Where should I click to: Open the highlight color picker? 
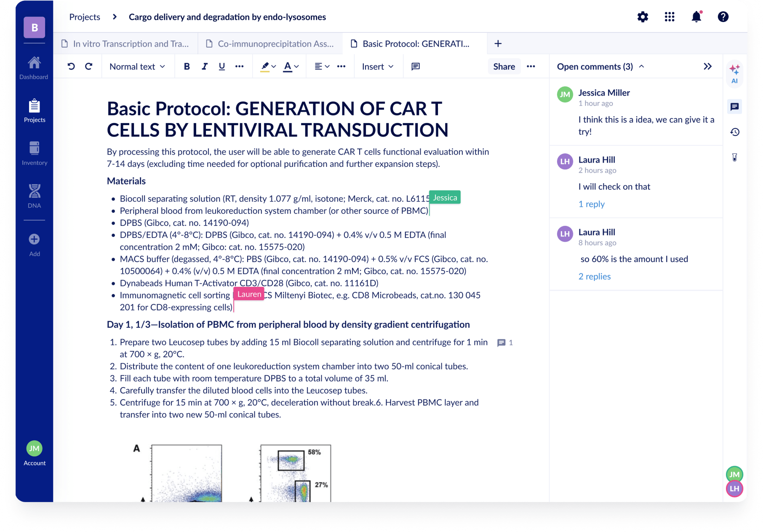pyautogui.click(x=268, y=67)
